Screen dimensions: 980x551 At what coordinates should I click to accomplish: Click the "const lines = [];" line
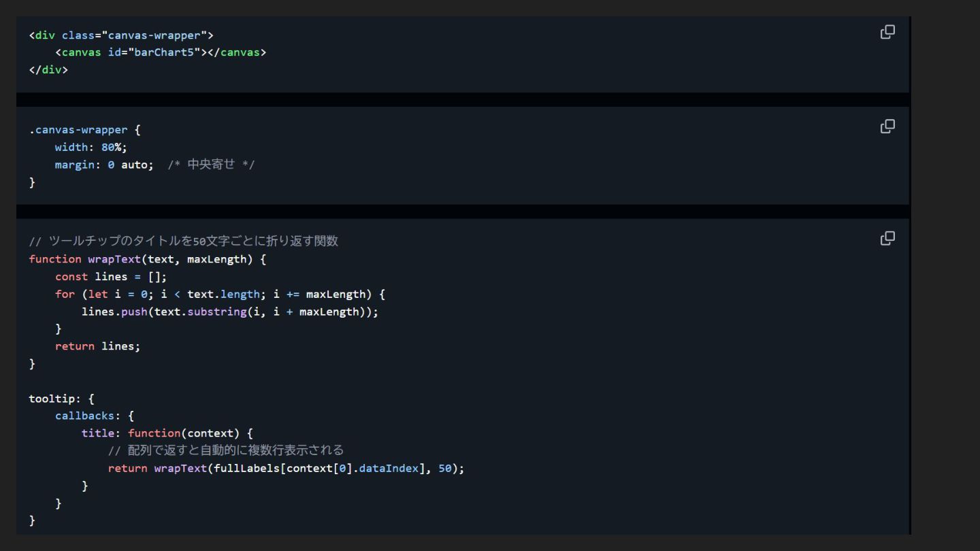(111, 277)
